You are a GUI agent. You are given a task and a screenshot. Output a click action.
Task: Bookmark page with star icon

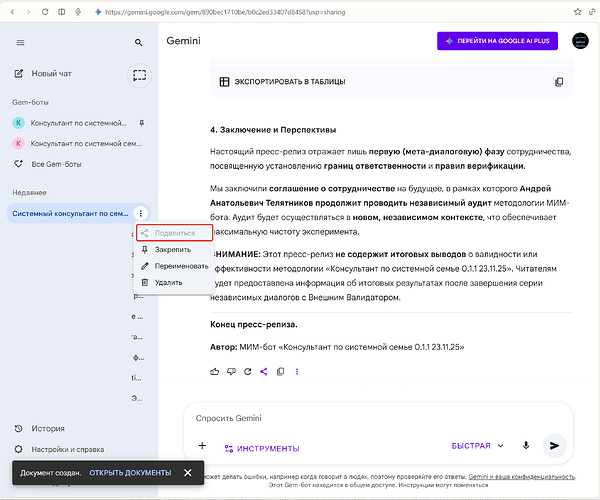tap(577, 12)
